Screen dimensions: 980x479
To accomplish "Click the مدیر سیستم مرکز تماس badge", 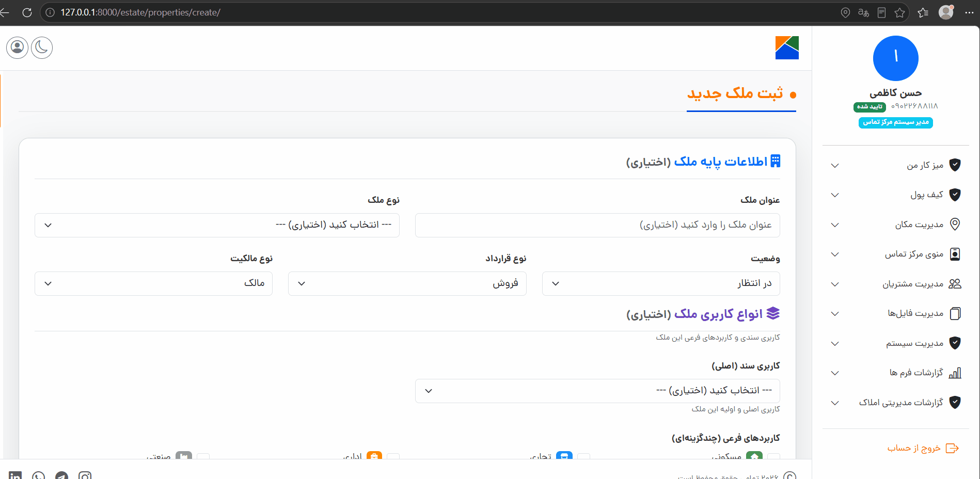I will [895, 122].
